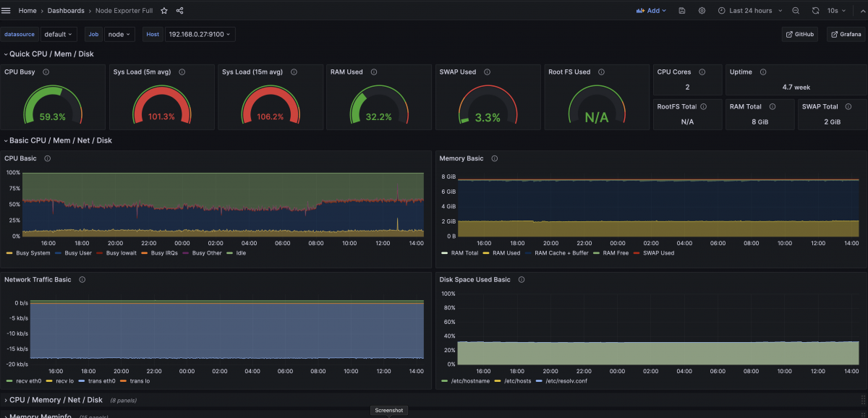Open the datasource dropdown set to default

pos(58,34)
